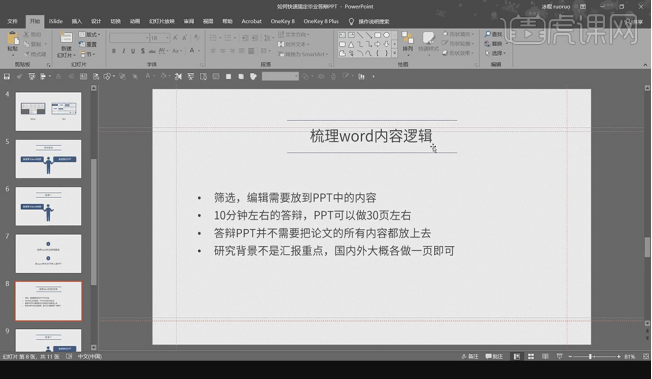Open 文字方向 text direction menu
The height and width of the screenshot is (379, 652).
click(294, 35)
